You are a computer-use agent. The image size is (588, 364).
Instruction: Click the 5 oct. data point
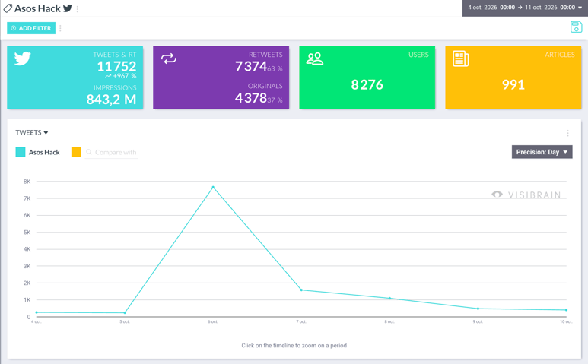125,312
